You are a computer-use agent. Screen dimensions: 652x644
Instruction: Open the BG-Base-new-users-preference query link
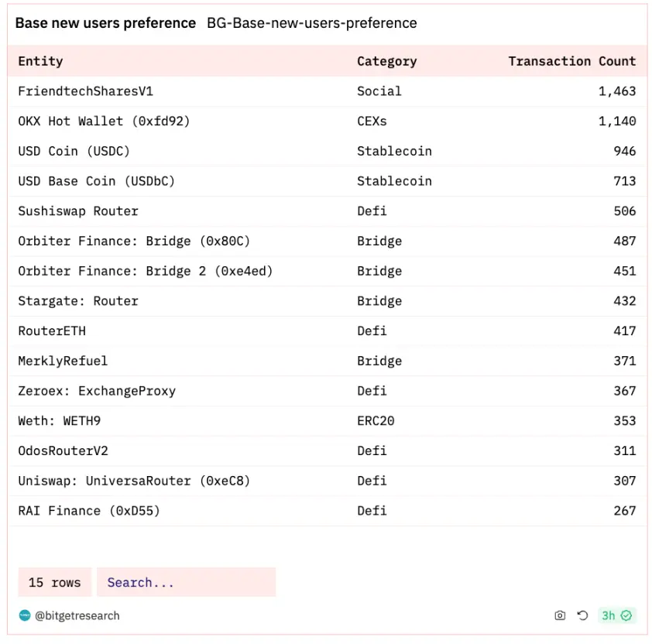click(x=311, y=23)
